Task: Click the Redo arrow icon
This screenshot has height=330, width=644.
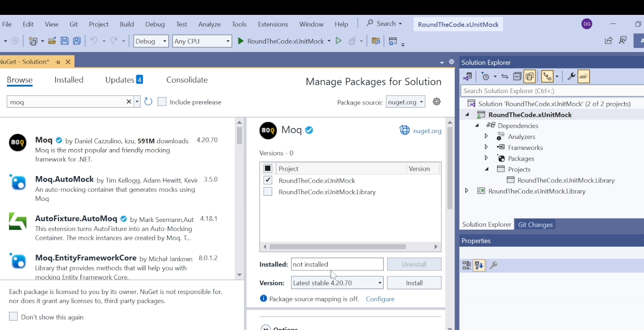Action: coord(114,41)
